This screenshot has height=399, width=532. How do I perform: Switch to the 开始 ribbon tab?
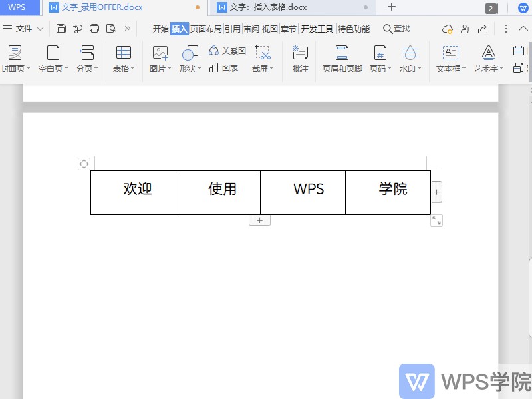click(x=160, y=29)
